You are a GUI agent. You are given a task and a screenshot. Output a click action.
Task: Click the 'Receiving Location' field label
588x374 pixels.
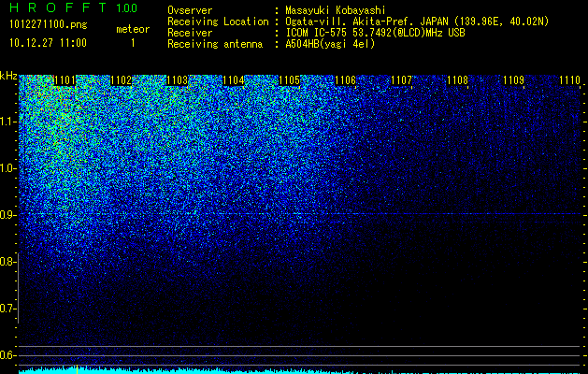[218, 22]
